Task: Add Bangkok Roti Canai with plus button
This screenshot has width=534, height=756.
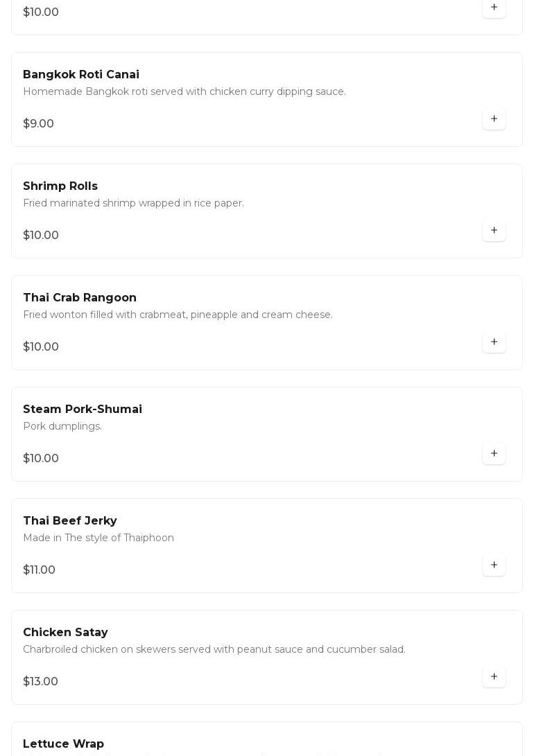Action: (494, 118)
